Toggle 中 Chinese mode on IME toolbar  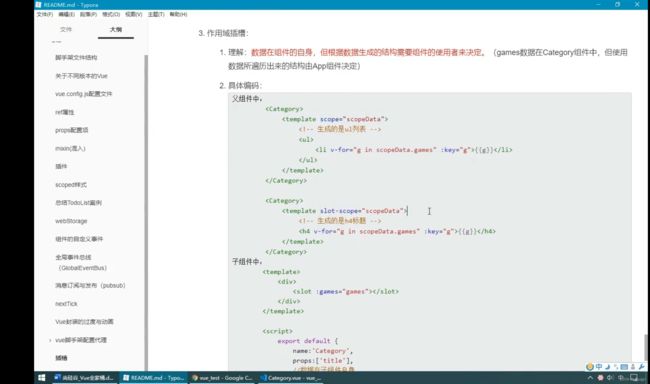tap(599, 367)
